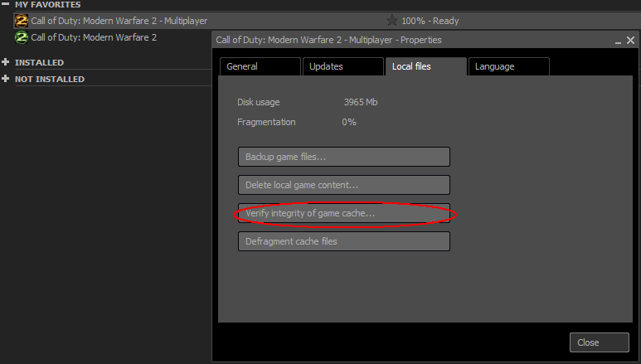
Task: Click the 3965 Mb disk usage value
Action: click(x=361, y=102)
